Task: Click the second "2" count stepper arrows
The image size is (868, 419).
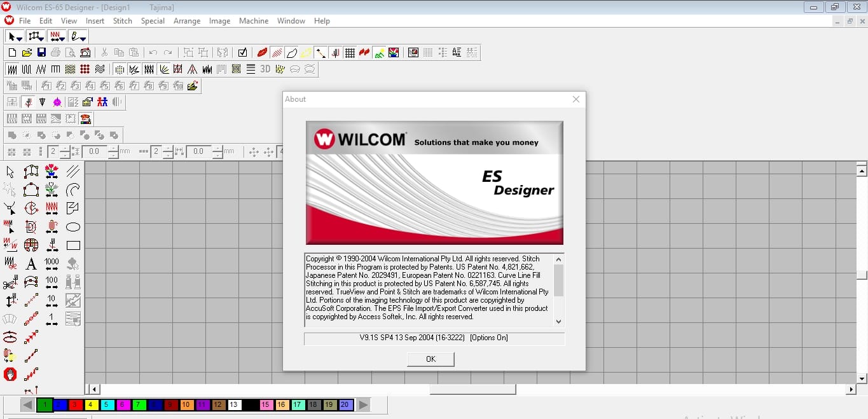Action: pos(168,151)
